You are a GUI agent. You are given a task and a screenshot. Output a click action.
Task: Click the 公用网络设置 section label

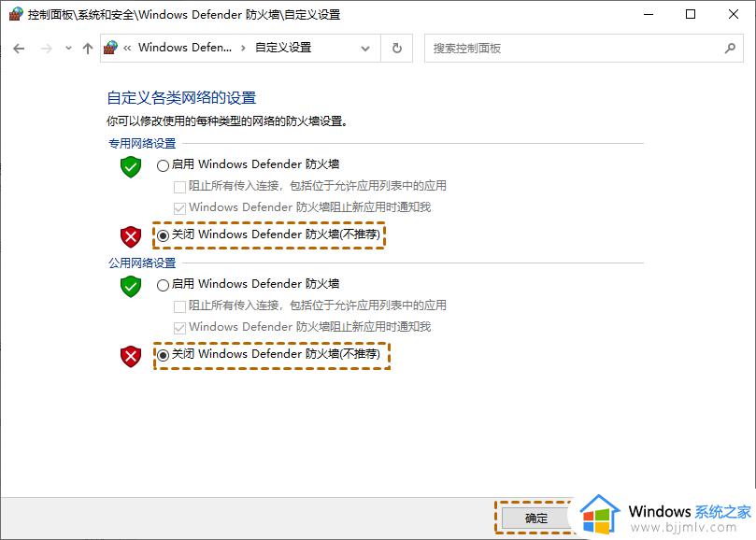(x=142, y=263)
